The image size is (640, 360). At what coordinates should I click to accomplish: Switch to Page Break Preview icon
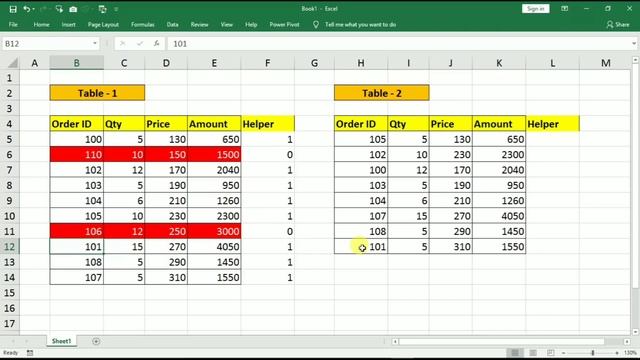pos(550,352)
